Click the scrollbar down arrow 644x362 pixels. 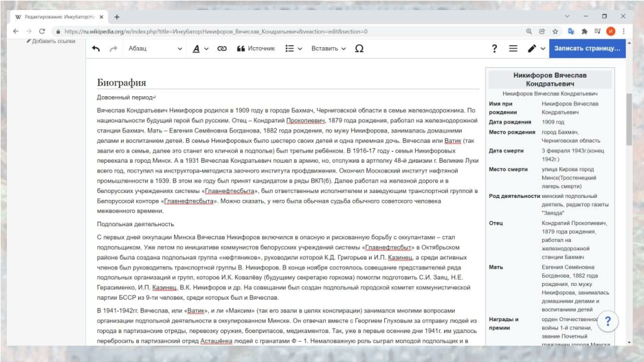(x=629, y=343)
